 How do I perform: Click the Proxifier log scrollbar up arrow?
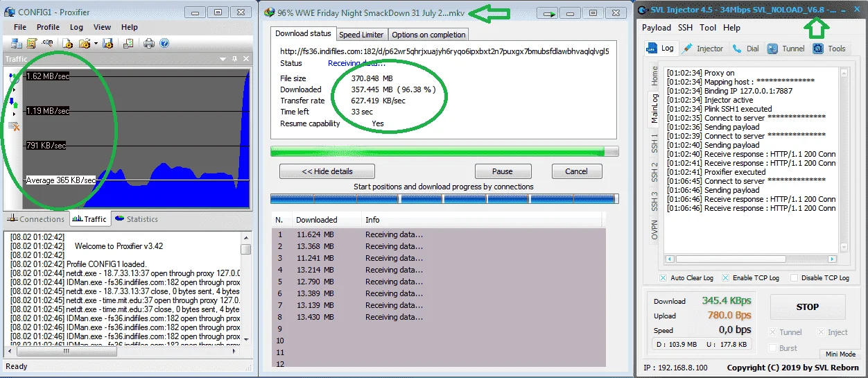[x=246, y=238]
